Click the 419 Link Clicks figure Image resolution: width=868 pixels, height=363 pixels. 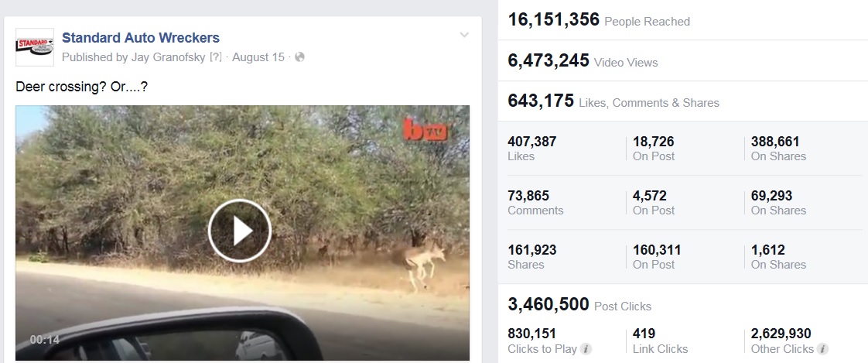click(644, 334)
